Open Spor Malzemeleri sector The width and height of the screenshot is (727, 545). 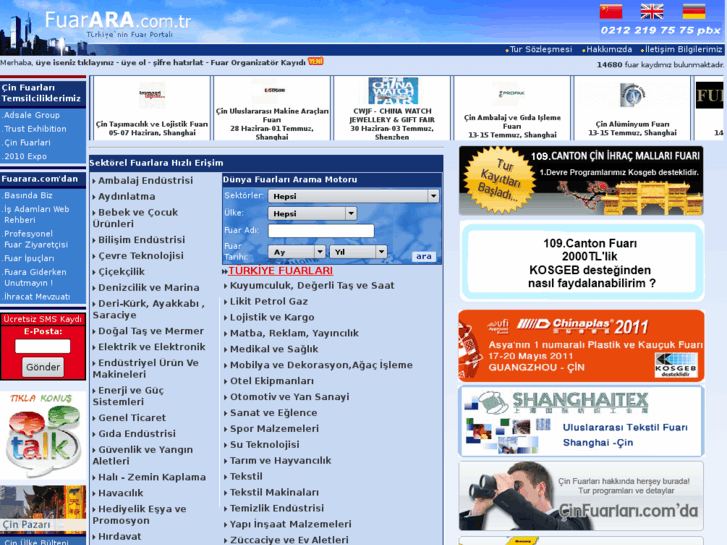(x=274, y=429)
